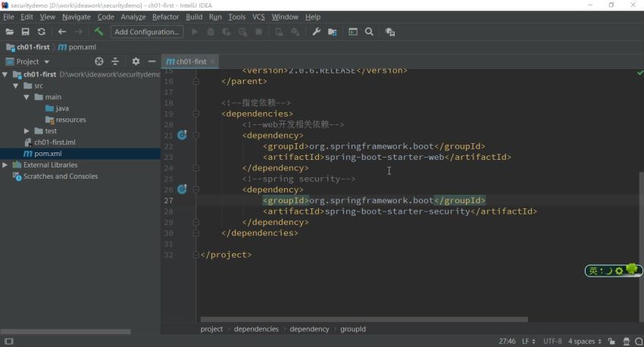The width and height of the screenshot is (644, 347).
Task: Toggle tool window bars at bottom-left
Action: click(8, 341)
